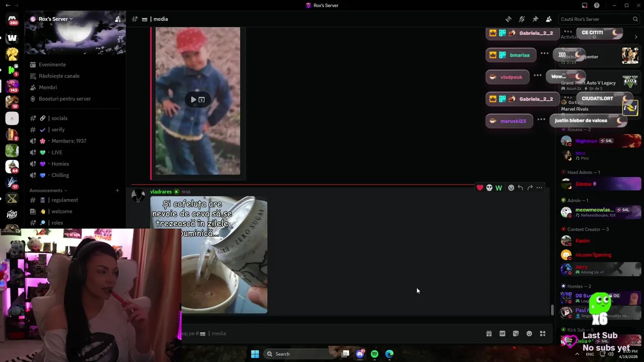Image resolution: width=644 pixels, height=362 pixels.
Task: Open Evenimente in sidebar
Action: point(74,64)
